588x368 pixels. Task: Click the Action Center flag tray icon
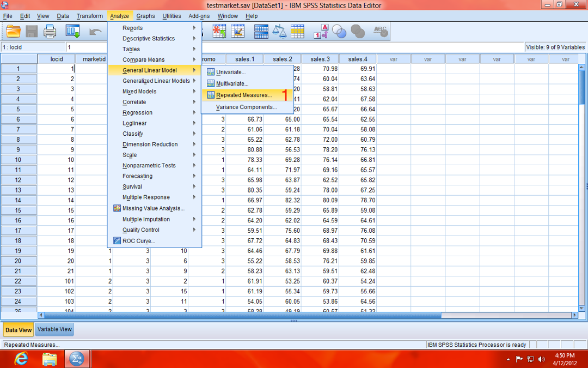point(519,359)
